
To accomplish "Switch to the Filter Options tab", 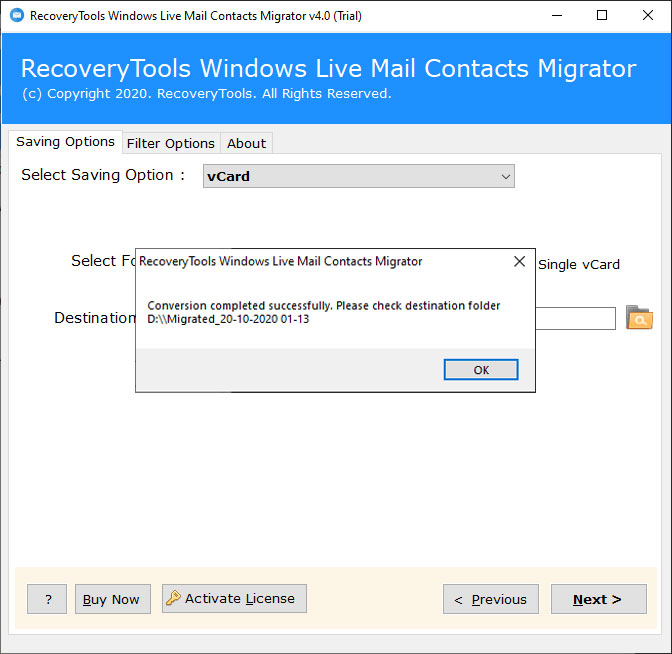I will point(171,143).
